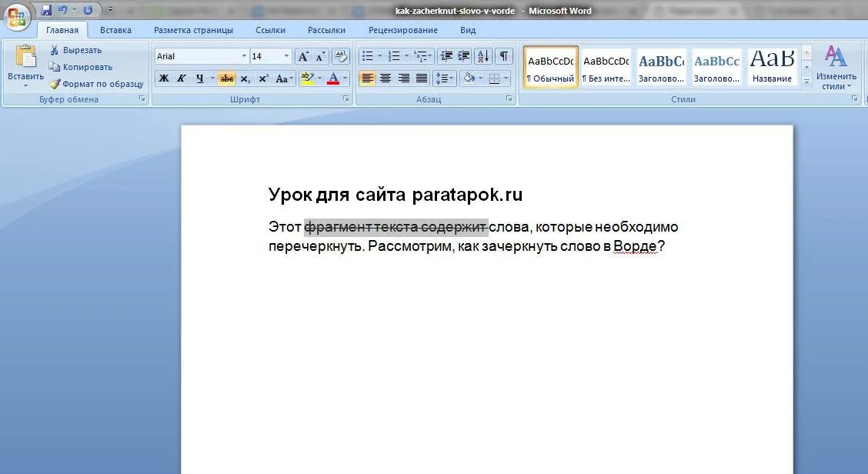Image resolution: width=868 pixels, height=474 pixels.
Task: Sort text with sort icon
Action: 482,56
